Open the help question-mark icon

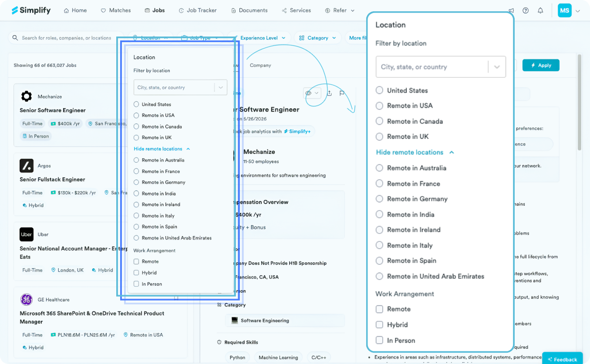tap(526, 10)
